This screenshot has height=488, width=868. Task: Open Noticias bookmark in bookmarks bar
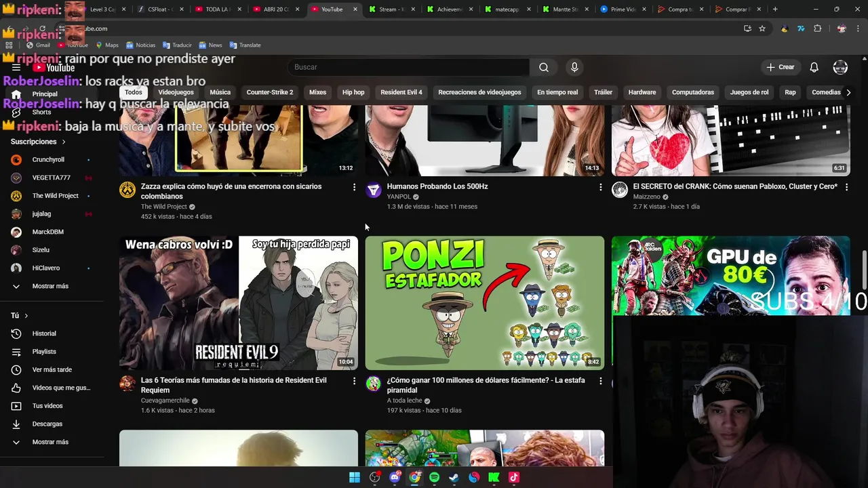coord(140,45)
